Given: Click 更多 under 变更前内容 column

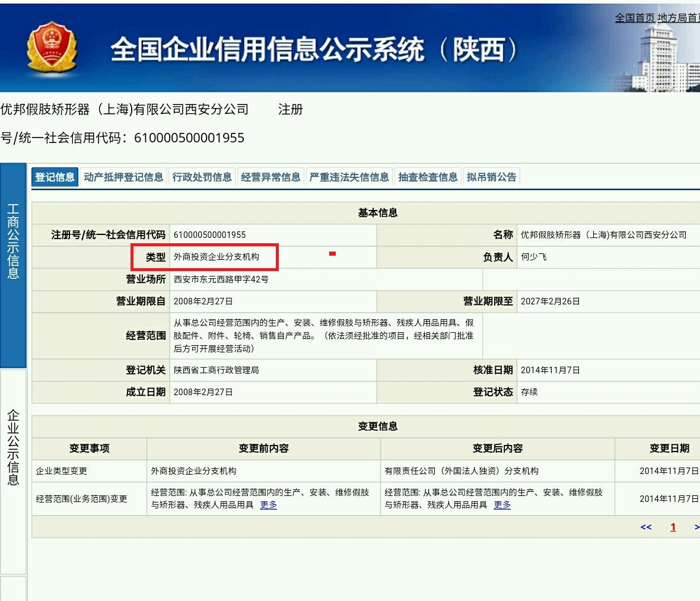Looking at the screenshot, I should click(268, 505).
